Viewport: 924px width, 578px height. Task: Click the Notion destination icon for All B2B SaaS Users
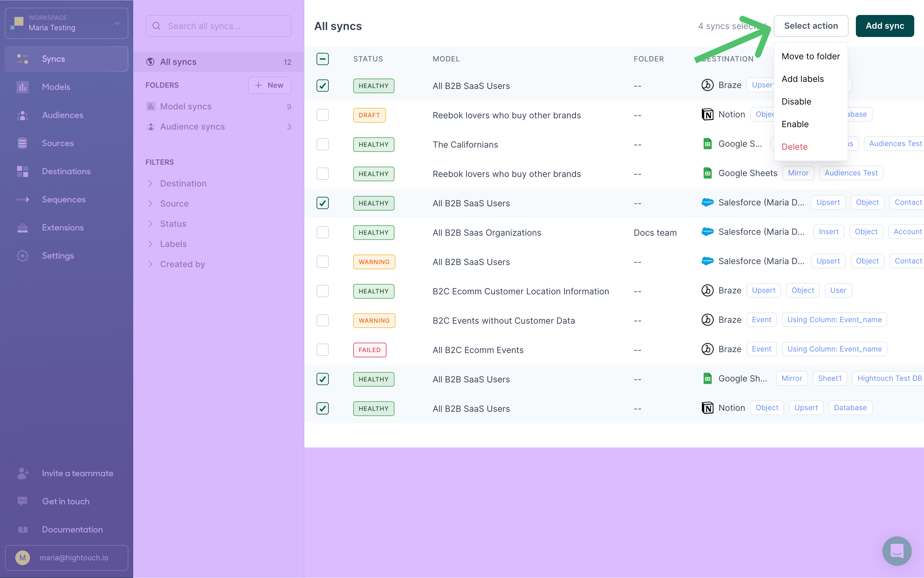click(708, 408)
